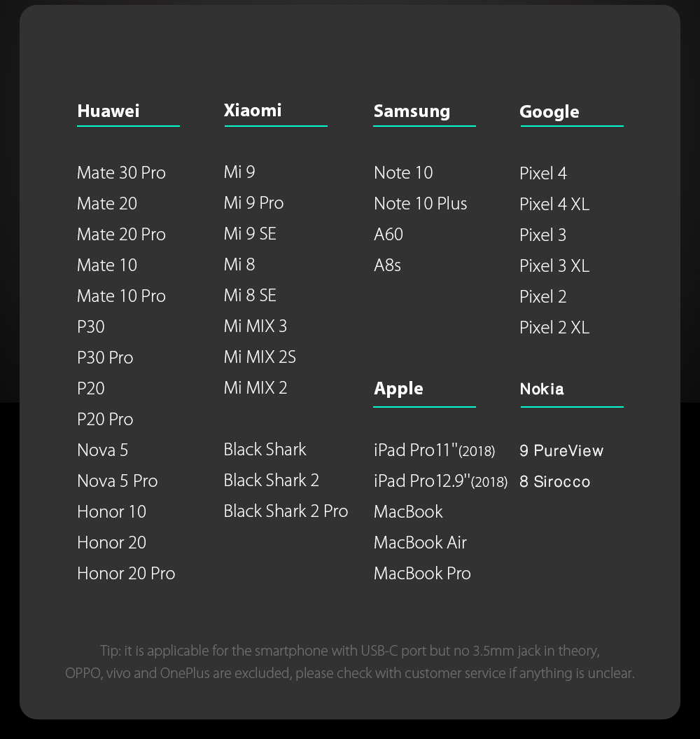Select the A8s entry
Image resolution: width=700 pixels, height=739 pixels.
[388, 265]
